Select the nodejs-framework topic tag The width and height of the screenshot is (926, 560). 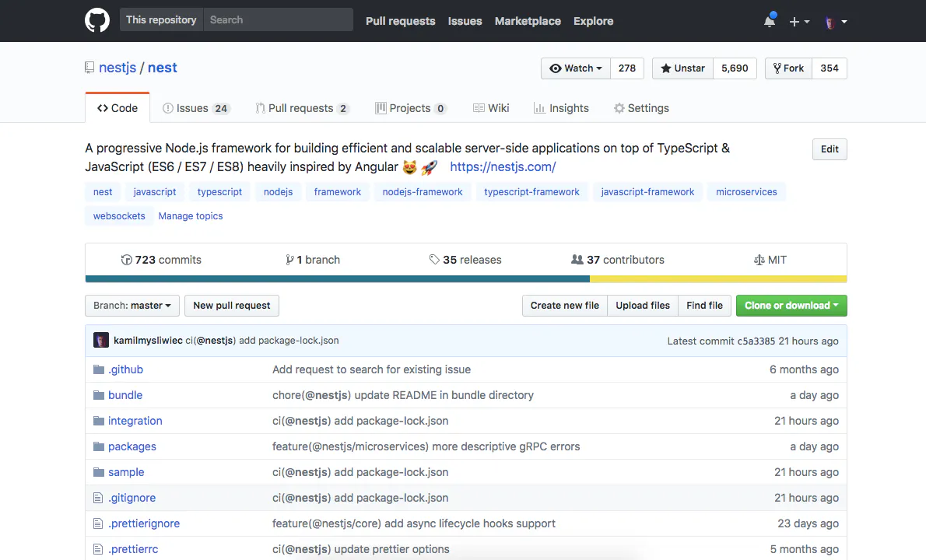pos(423,192)
